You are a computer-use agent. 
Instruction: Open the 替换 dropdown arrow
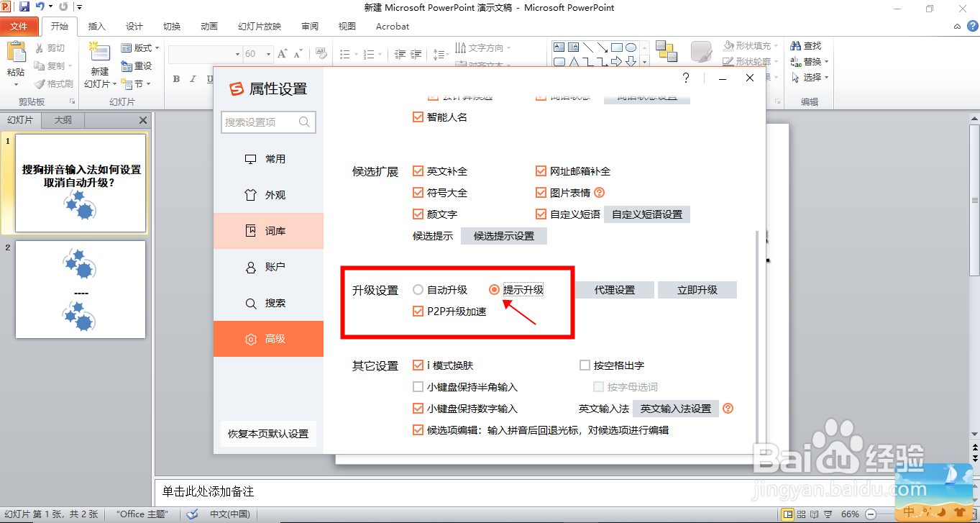coord(826,62)
